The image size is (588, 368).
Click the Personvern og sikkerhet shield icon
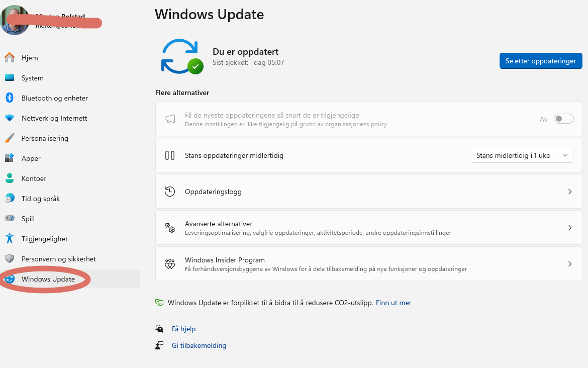10,259
